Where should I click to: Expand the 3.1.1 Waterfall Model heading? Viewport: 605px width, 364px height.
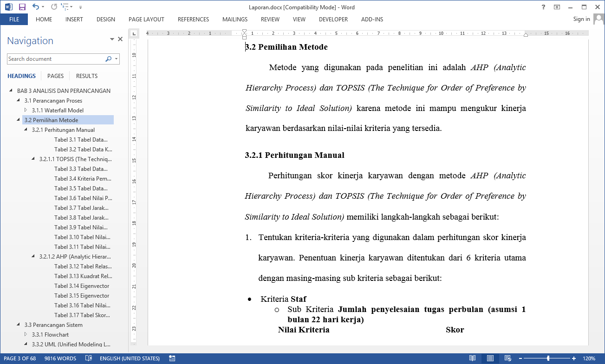point(26,110)
